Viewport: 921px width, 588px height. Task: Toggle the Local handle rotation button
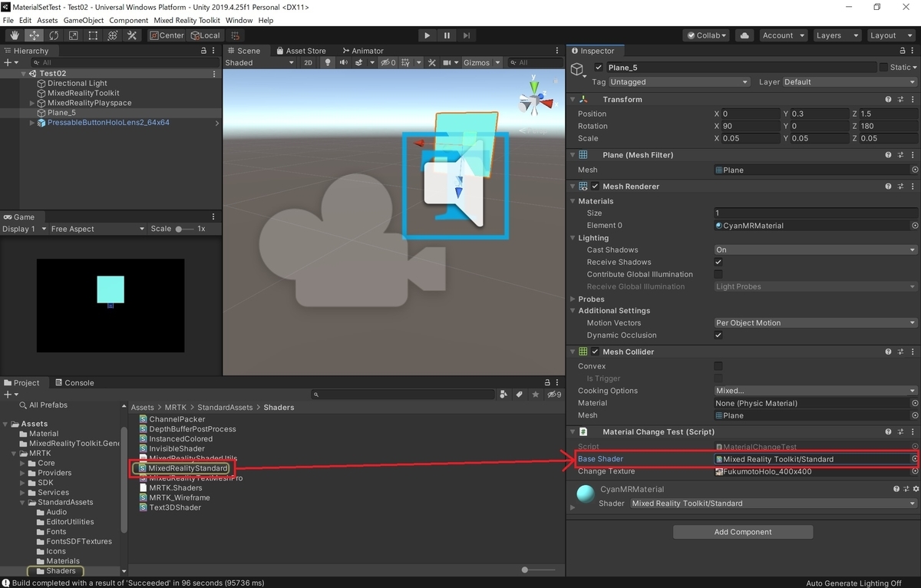(204, 35)
